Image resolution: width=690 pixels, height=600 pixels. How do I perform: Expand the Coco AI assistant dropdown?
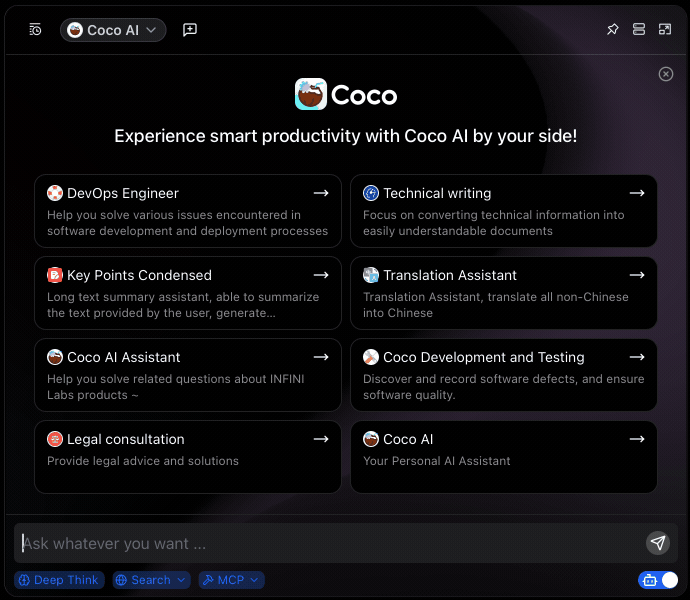pyautogui.click(x=113, y=30)
